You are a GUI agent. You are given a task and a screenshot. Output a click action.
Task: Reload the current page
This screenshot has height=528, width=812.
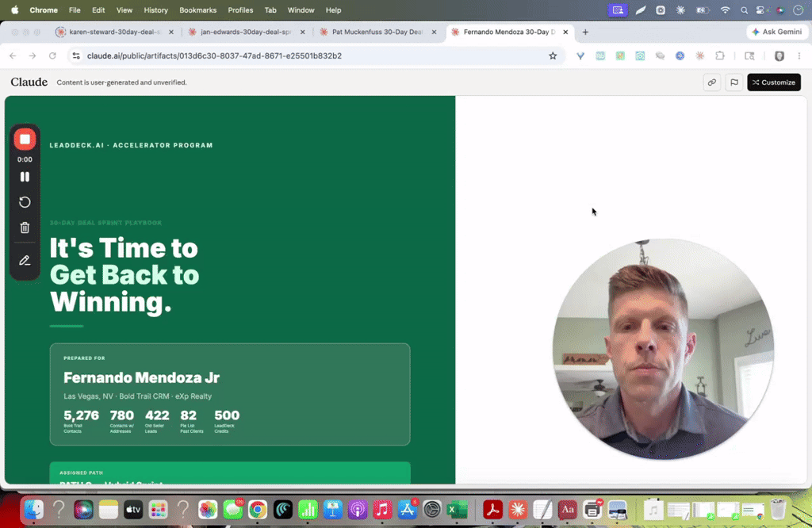[52, 56]
